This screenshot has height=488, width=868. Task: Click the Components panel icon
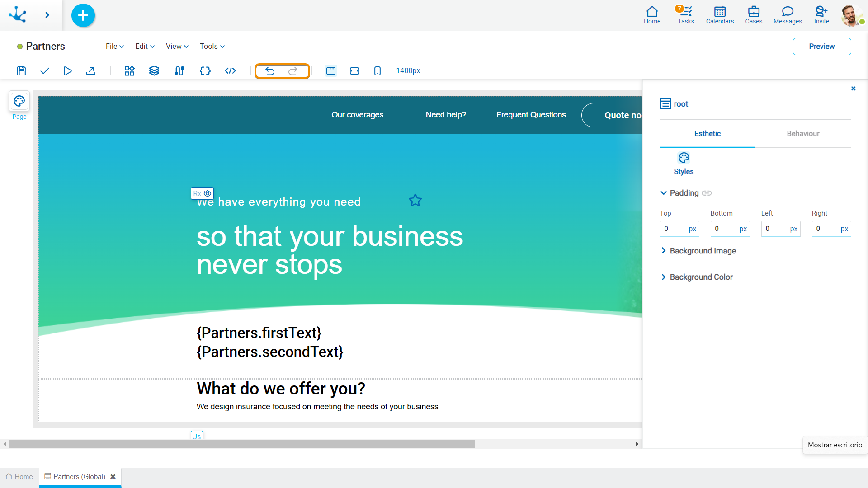pyautogui.click(x=129, y=71)
